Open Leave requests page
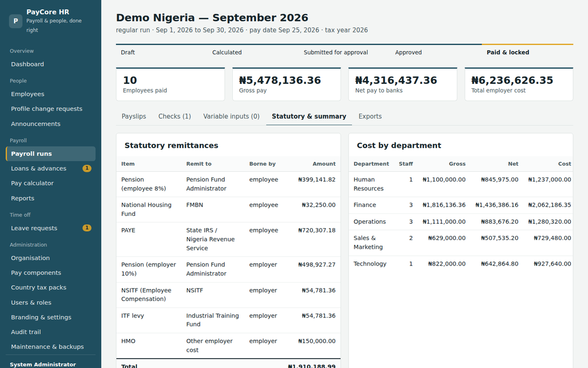Image resolution: width=588 pixels, height=368 pixels. tap(50, 228)
